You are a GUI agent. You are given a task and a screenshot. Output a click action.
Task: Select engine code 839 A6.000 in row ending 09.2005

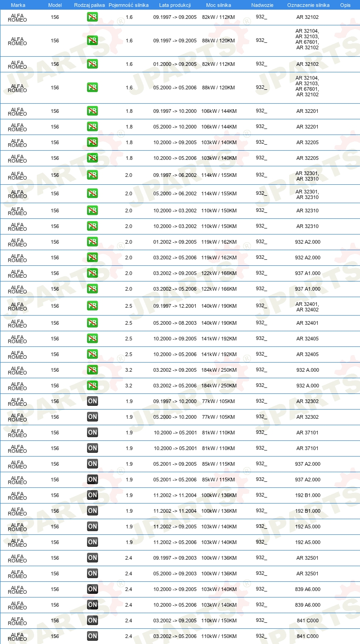point(308,589)
